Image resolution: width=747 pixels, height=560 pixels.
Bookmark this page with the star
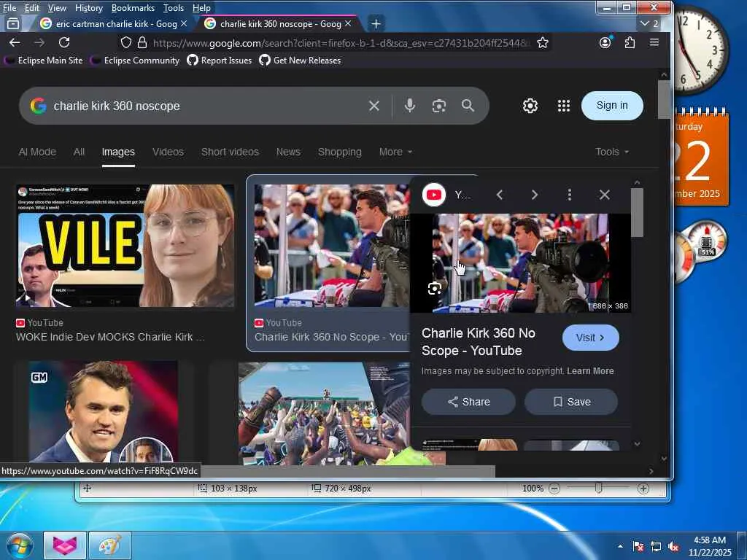(x=543, y=43)
